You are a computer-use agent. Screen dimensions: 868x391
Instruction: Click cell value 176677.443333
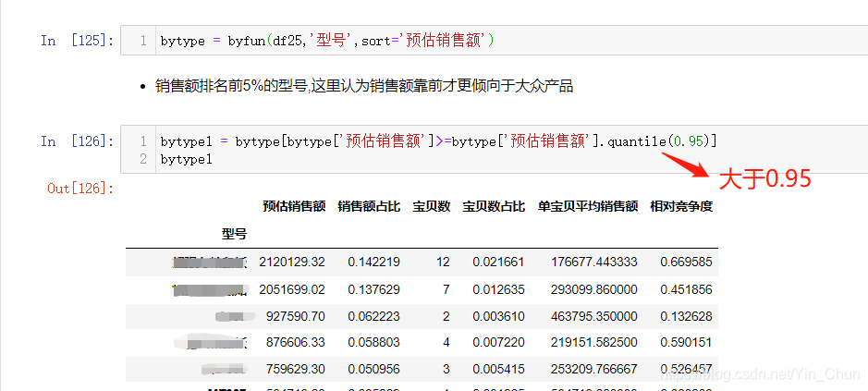click(594, 262)
